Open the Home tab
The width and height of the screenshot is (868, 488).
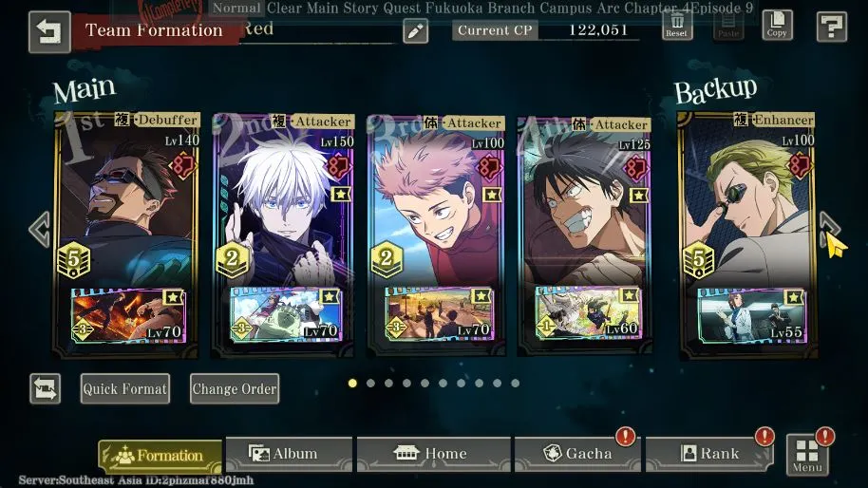coord(433,454)
